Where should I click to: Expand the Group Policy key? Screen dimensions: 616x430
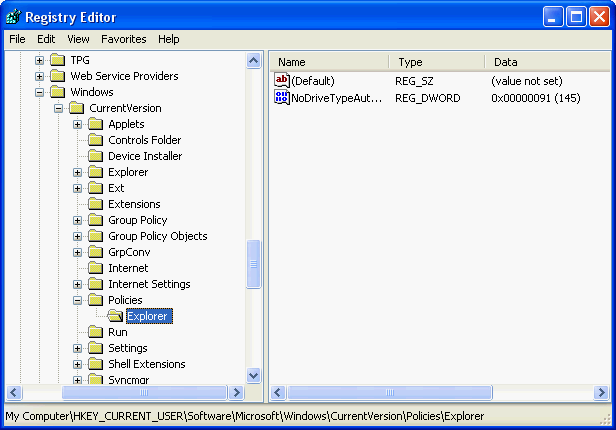(x=77, y=220)
